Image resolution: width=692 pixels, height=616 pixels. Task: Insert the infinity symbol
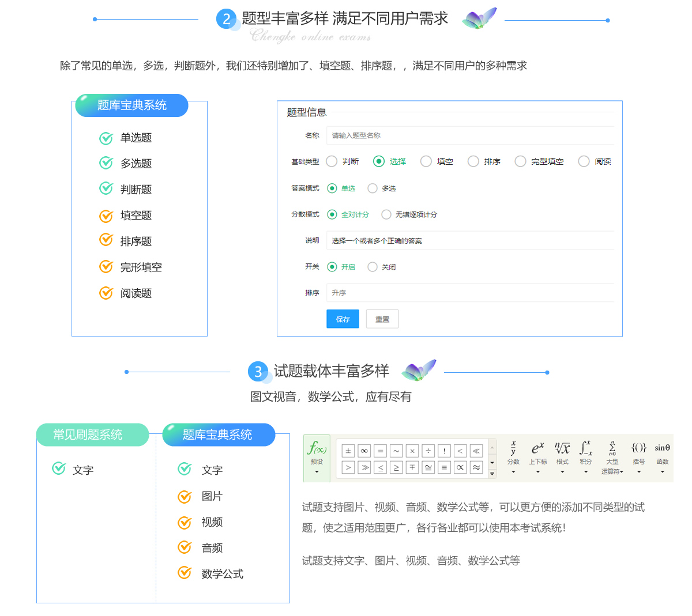point(364,451)
